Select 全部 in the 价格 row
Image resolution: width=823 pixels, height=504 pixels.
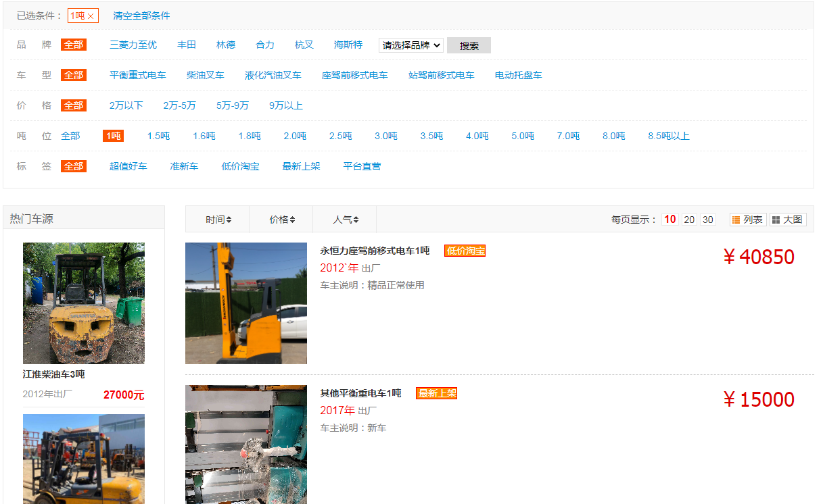[x=74, y=105]
